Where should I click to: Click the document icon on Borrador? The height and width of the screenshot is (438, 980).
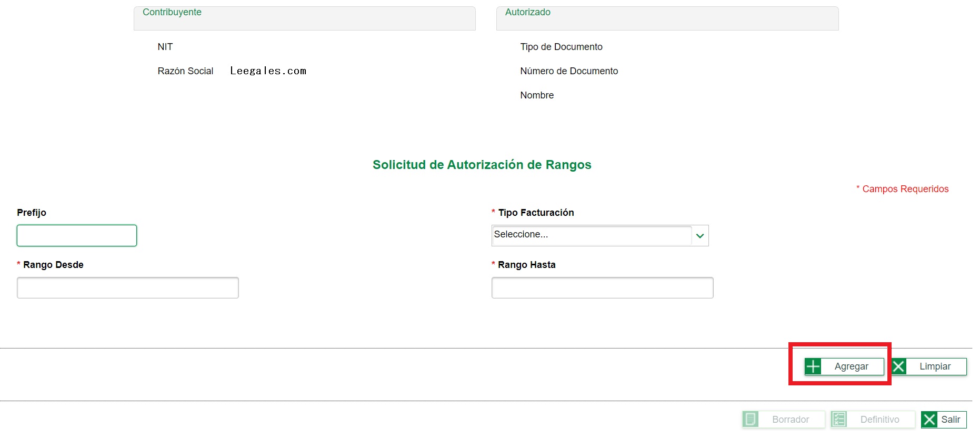pyautogui.click(x=751, y=420)
